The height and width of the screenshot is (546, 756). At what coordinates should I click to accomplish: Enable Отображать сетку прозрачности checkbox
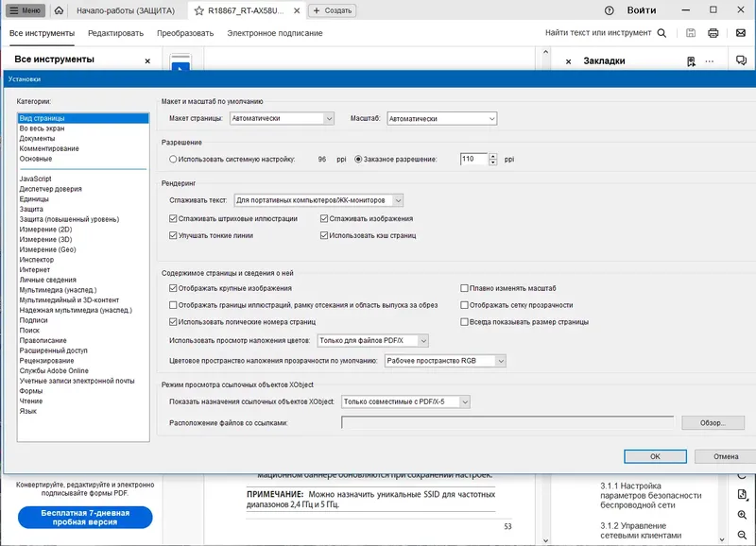tap(464, 305)
